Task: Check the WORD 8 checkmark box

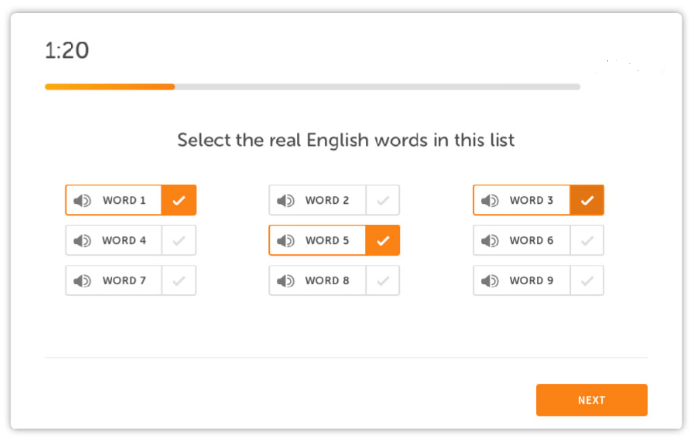Action: tap(383, 280)
